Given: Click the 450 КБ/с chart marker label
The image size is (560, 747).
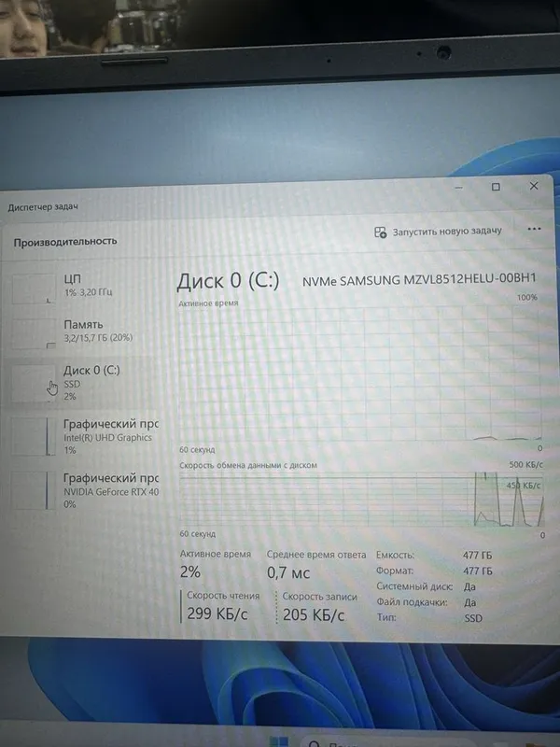Looking at the screenshot, I should click(x=523, y=486).
